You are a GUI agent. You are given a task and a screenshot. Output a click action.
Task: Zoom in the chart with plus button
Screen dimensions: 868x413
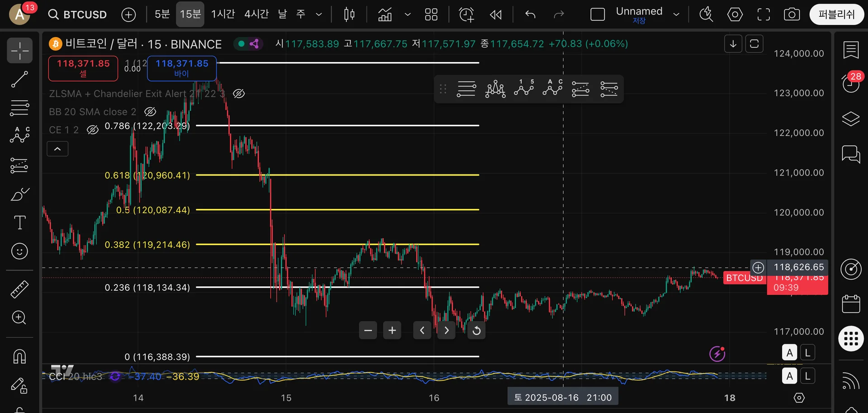tap(392, 331)
